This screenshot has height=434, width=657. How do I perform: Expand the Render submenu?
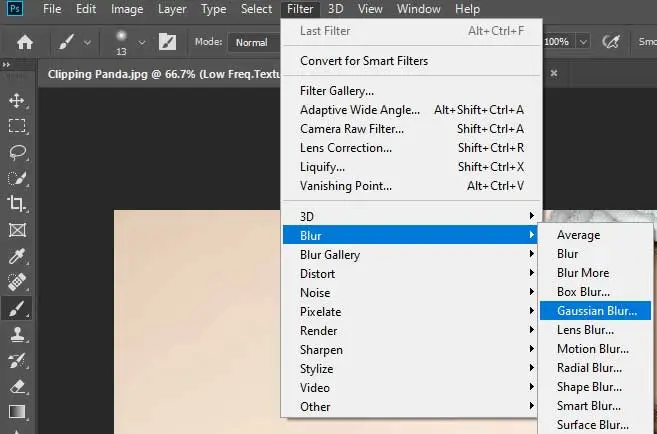coord(412,331)
